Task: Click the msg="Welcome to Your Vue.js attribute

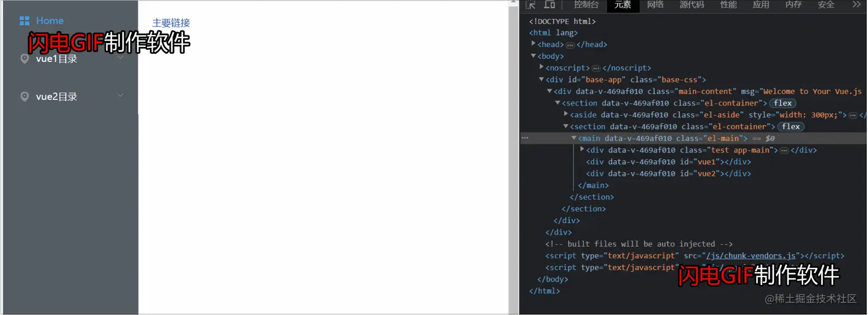Action: (x=801, y=92)
